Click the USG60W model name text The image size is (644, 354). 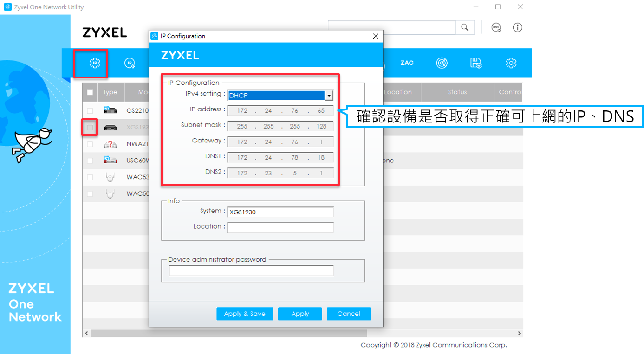click(137, 161)
